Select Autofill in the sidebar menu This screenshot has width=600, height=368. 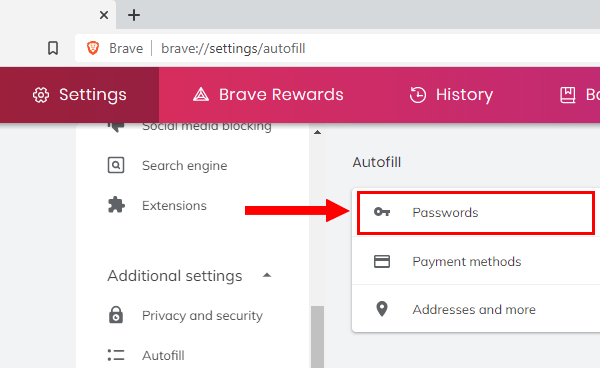click(x=163, y=355)
